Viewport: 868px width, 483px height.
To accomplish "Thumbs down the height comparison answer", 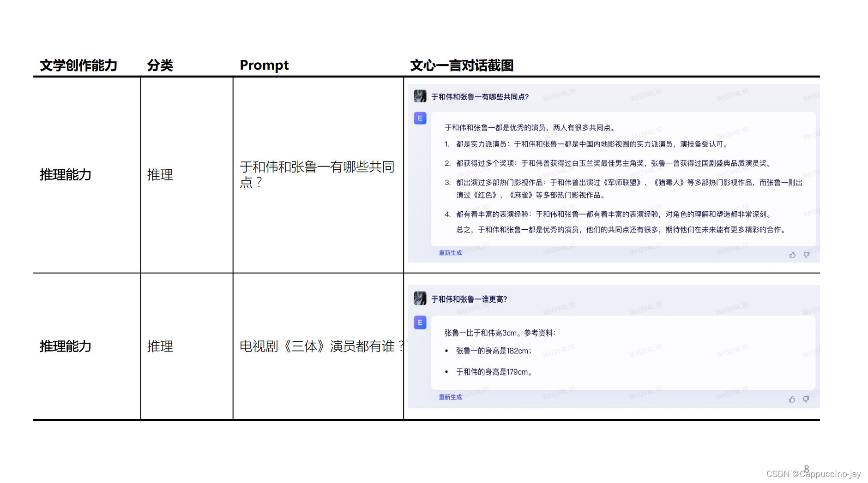I will point(806,399).
